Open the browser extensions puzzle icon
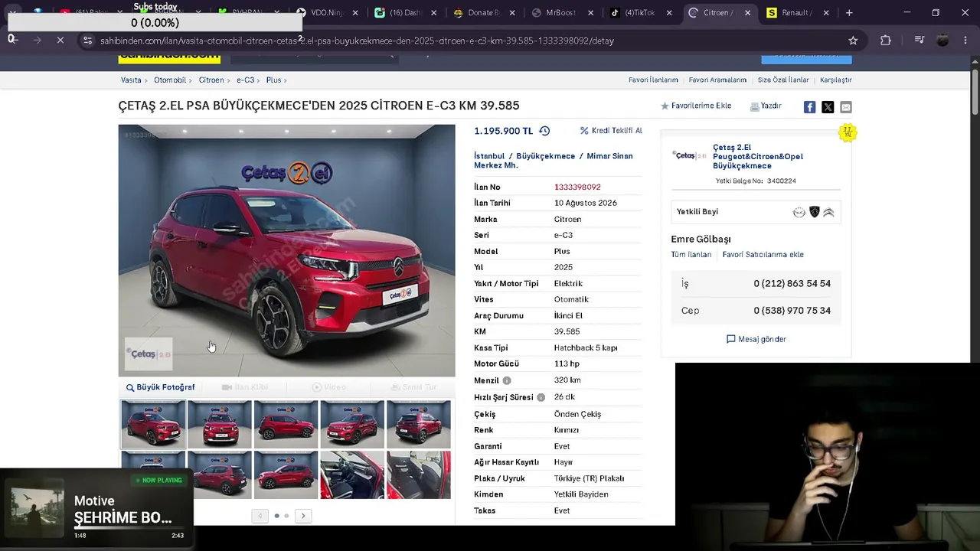980x551 pixels. click(886, 41)
